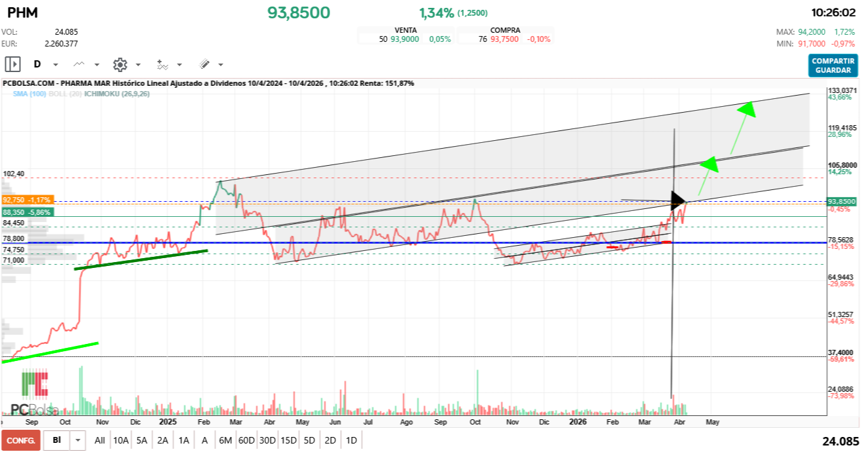Select the 6M time range

[x=225, y=440]
